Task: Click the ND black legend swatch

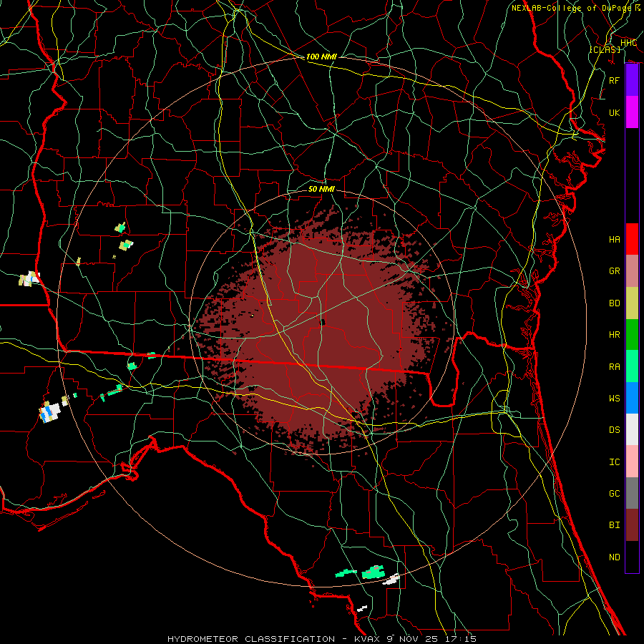Action: pos(632,557)
